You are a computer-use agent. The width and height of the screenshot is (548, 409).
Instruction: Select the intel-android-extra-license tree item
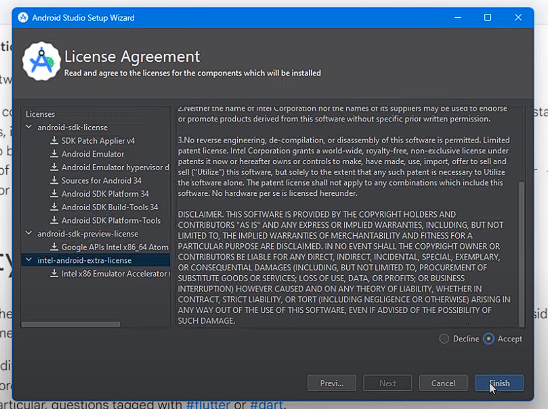[85, 260]
